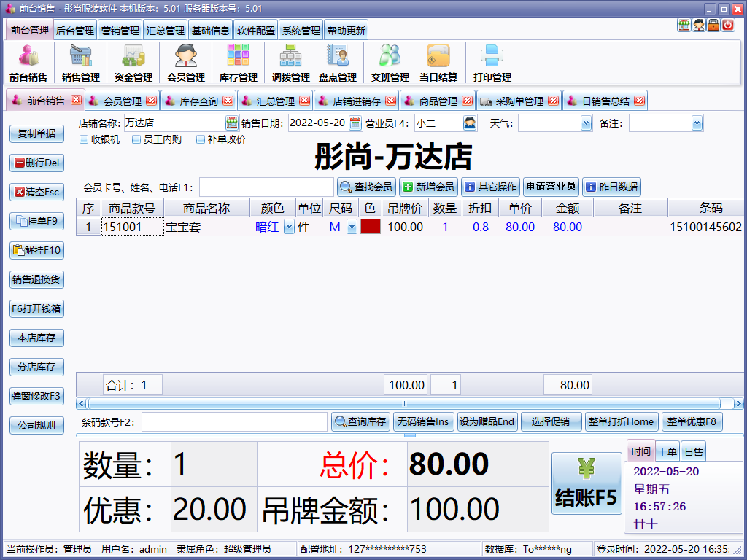Click scrollbar right arrow under table
The height and width of the screenshot is (560, 747).
(738, 404)
